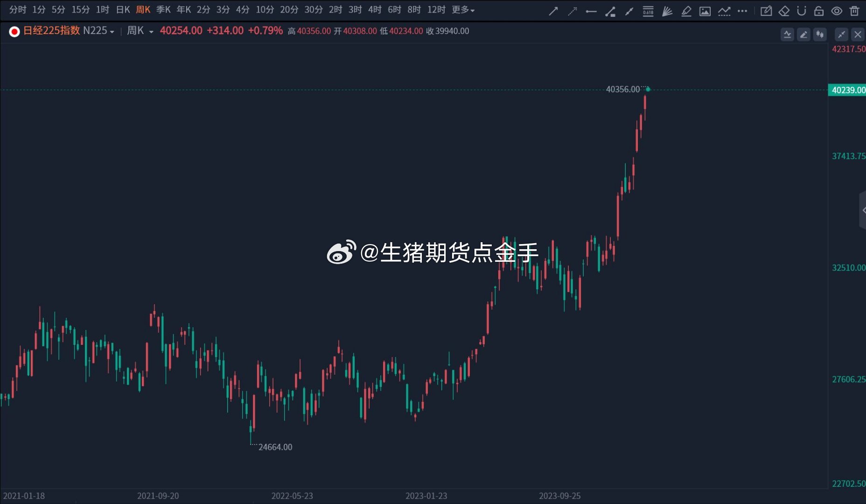The width and height of the screenshot is (866, 504).
Task: Change chart type with candlestick button
Action: [820, 35]
